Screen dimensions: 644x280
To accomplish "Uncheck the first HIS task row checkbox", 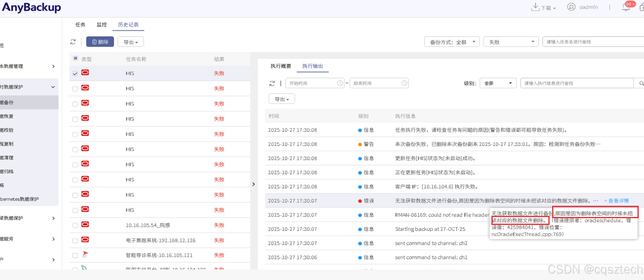I will 75,74.
